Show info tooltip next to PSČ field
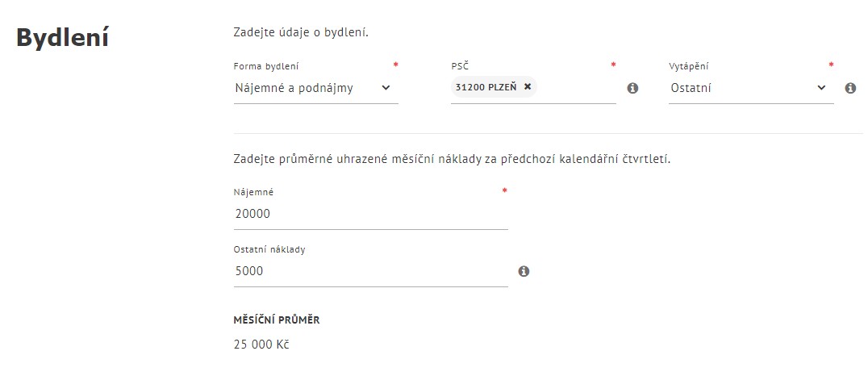This screenshot has width=868, height=376. (632, 88)
